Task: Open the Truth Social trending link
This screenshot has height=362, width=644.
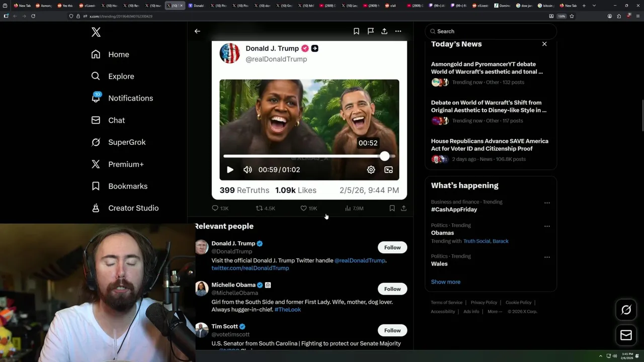Action: pyautogui.click(x=476, y=241)
